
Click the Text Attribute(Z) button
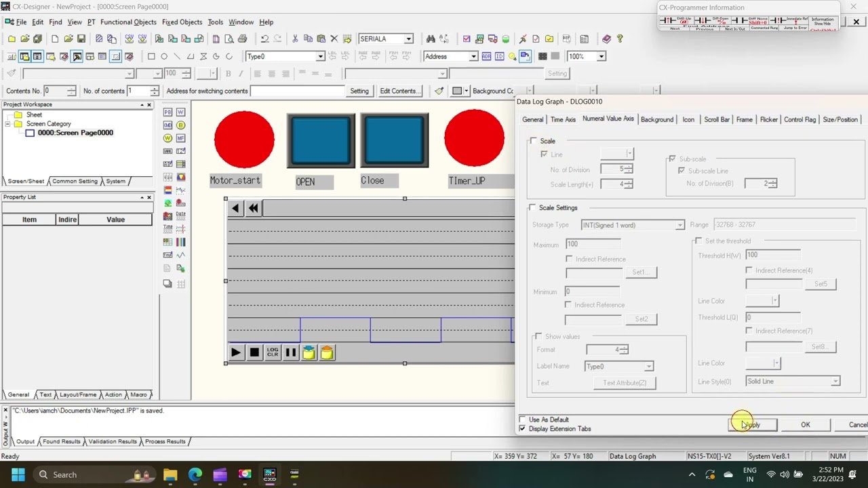coord(625,383)
